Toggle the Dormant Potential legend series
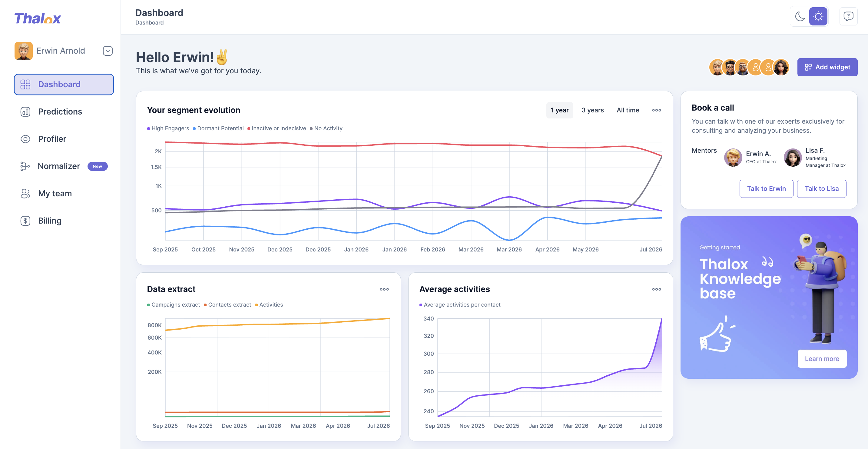The height and width of the screenshot is (449, 868). click(x=218, y=128)
